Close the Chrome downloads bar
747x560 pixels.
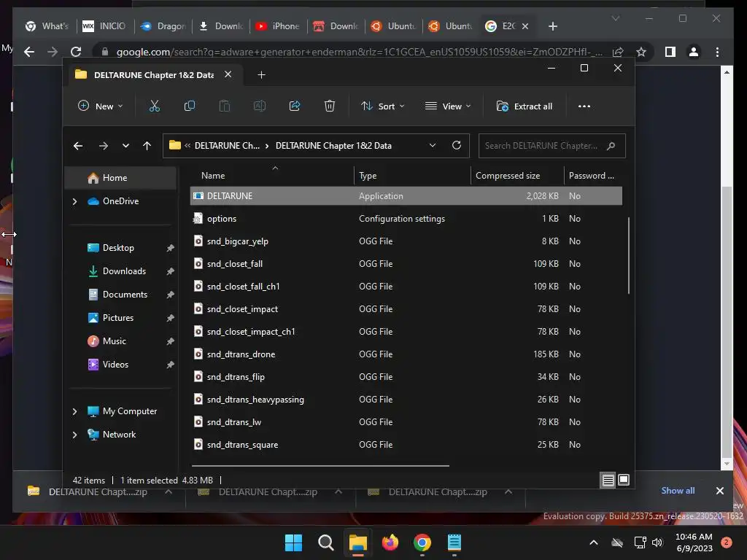pyautogui.click(x=720, y=491)
